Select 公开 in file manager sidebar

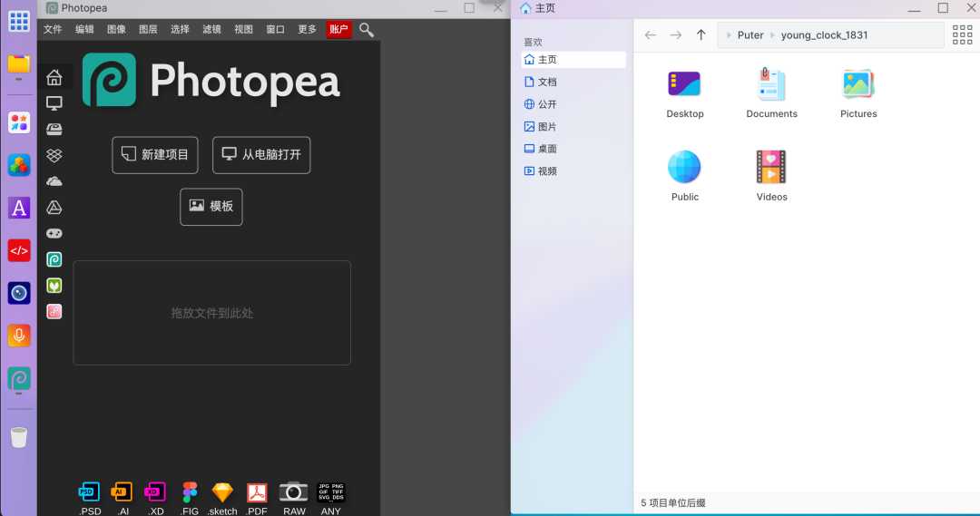573,104
